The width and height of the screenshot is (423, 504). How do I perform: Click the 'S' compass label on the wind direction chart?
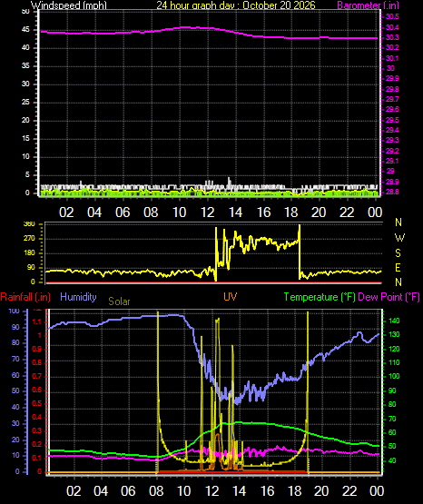click(398, 253)
